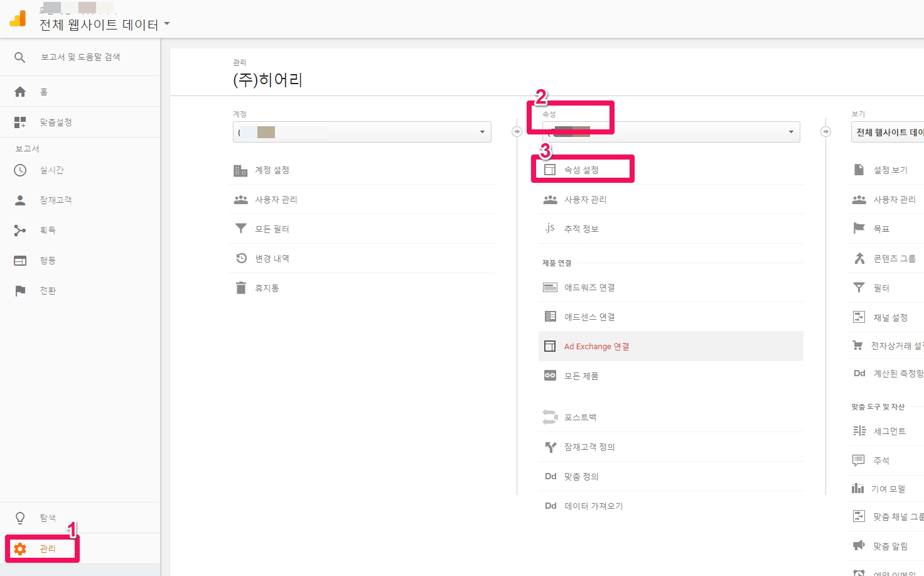Open the Ad Exchange 연결 link
Viewport: 924px width, 576px height.
[596, 347]
